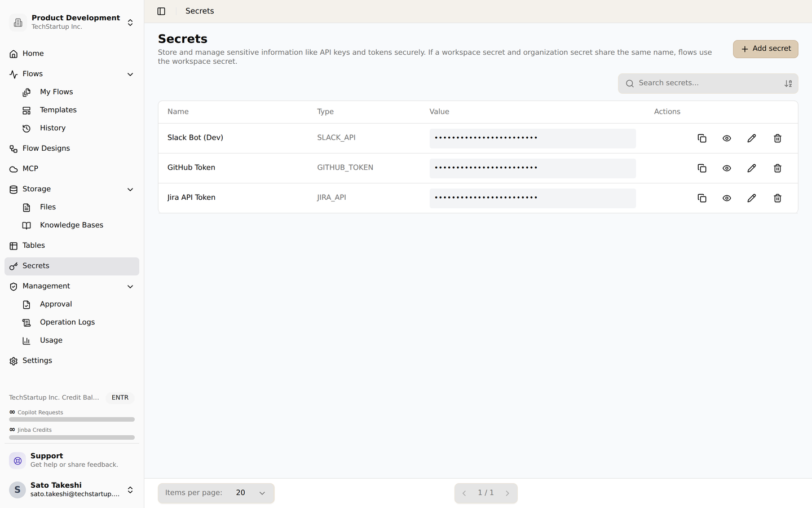
Task: Click the Slack Bot (Dev) masked value
Action: 532,138
